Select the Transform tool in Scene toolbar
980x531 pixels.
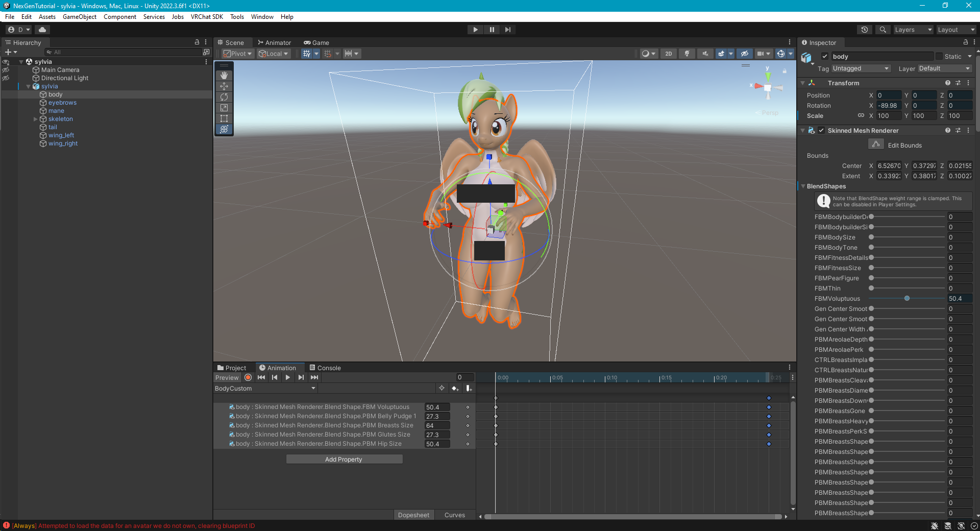click(x=224, y=129)
